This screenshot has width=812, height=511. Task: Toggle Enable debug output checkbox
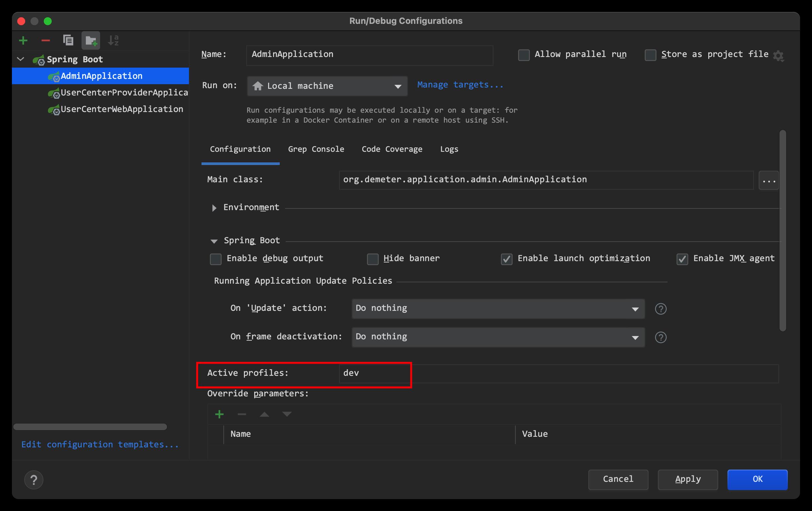coord(215,258)
